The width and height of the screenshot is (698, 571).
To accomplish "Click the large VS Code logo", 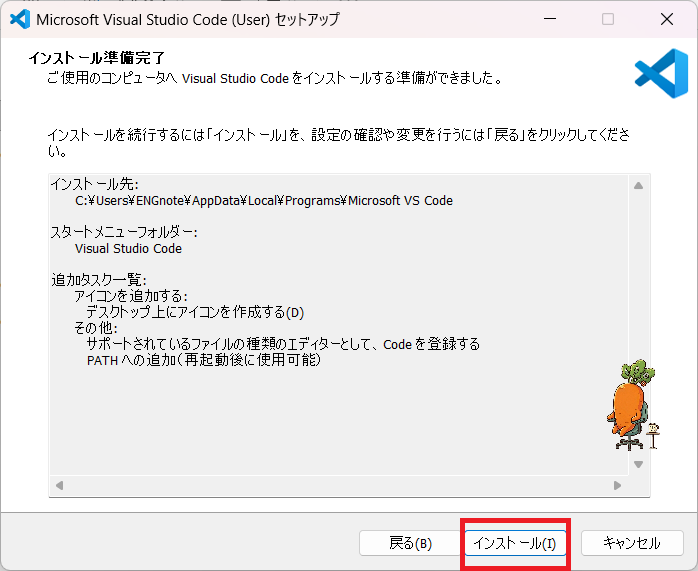I will [x=661, y=73].
